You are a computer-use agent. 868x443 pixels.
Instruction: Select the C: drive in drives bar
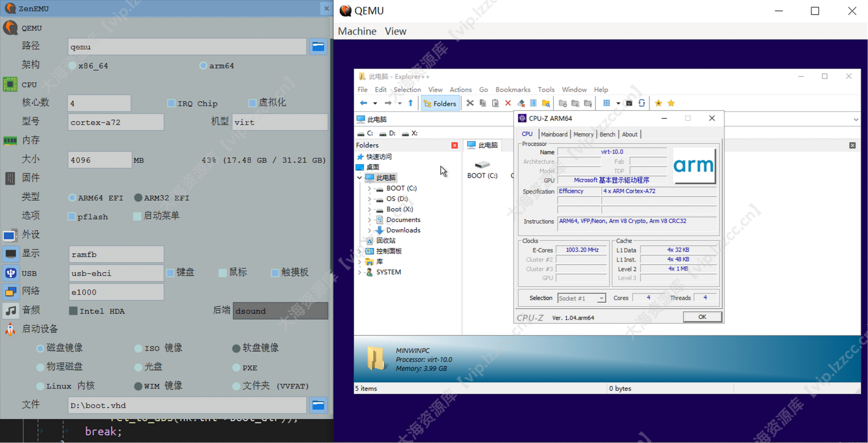click(365, 133)
